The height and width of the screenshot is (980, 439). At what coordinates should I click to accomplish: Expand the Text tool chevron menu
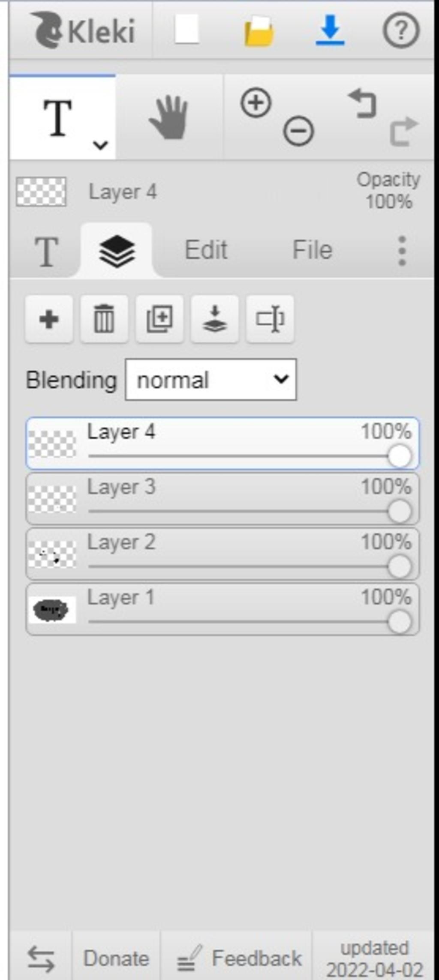click(100, 145)
